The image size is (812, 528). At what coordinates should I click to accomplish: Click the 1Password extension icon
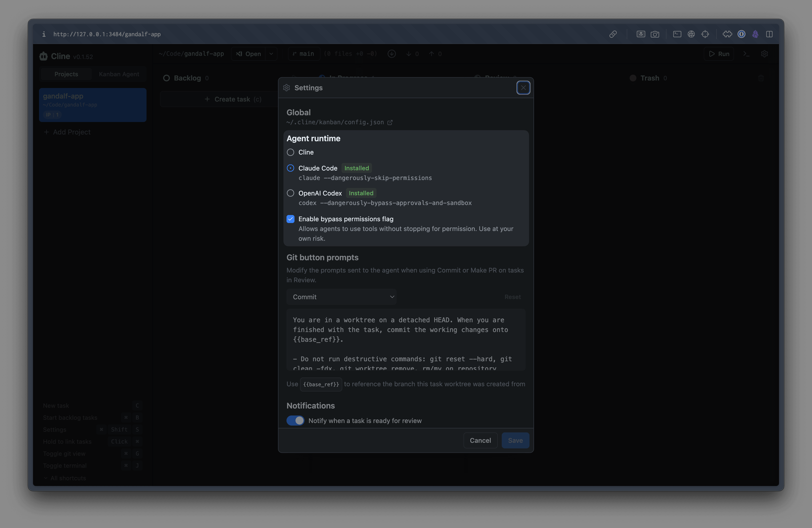741,34
